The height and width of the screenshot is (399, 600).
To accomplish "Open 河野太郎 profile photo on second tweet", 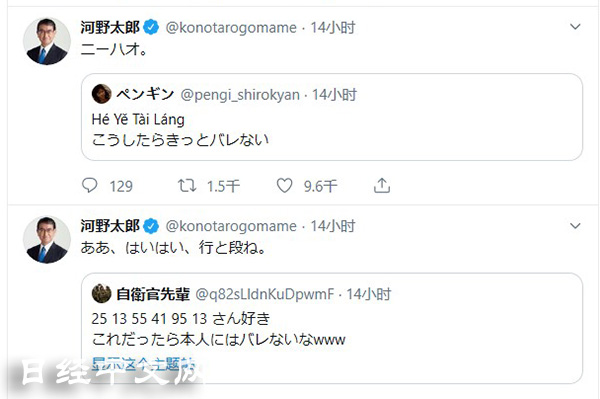I will (x=47, y=240).
